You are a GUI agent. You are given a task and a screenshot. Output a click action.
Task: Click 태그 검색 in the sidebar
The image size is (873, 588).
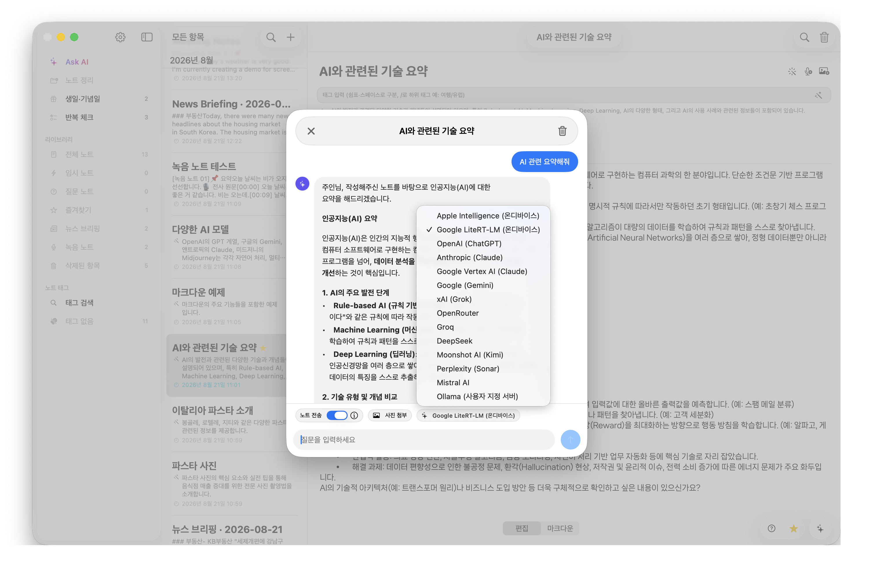(99, 303)
